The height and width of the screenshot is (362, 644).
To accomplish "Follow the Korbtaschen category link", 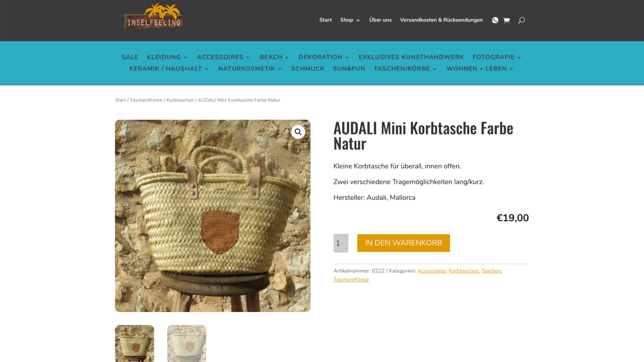I will [x=464, y=271].
